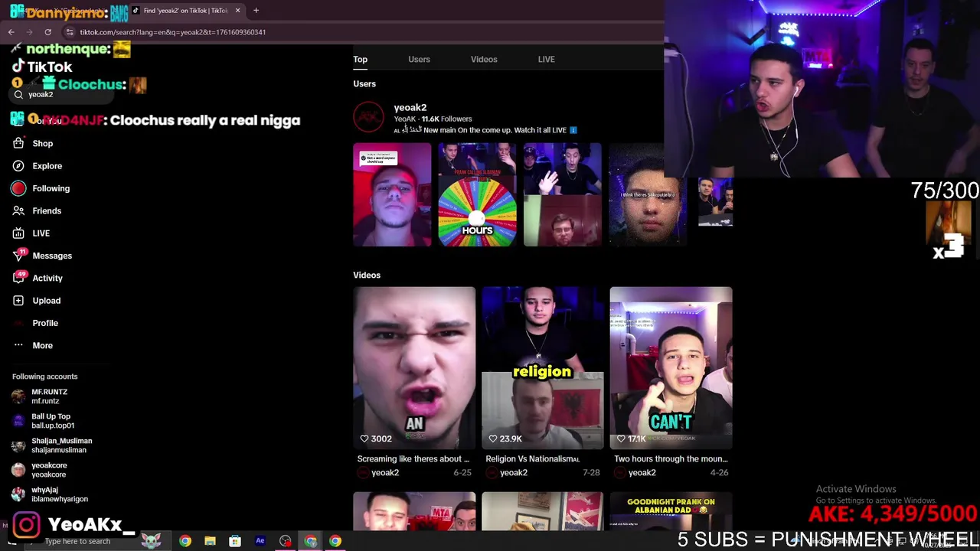Screen dimensions: 980x551
Task: Click the Friends icon in sidebar
Action: point(18,210)
